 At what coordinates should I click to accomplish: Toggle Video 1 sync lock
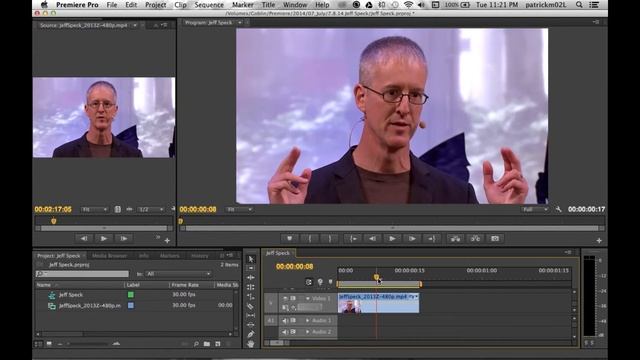[293, 298]
